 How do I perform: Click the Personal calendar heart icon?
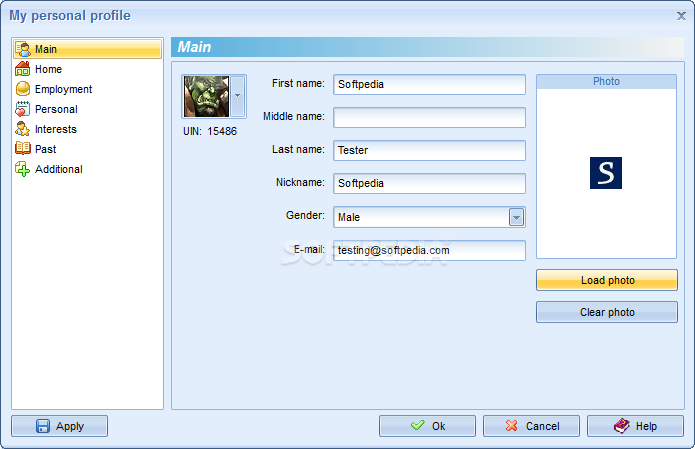click(23, 109)
